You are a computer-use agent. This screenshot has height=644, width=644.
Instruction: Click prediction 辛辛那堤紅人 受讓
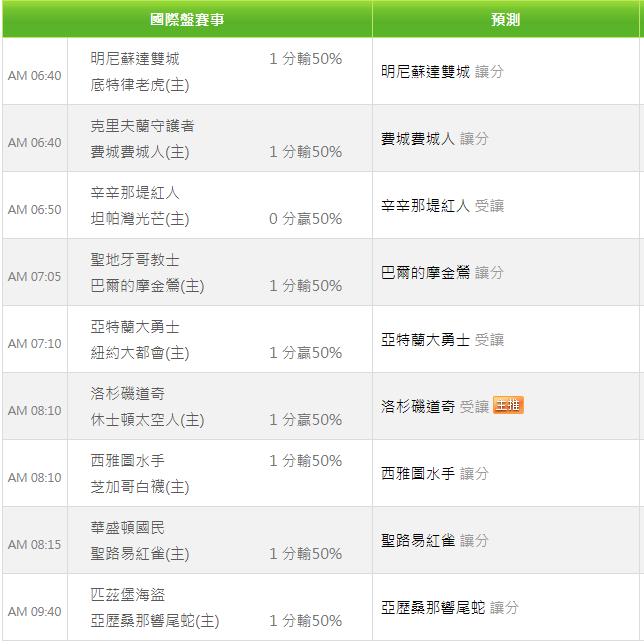click(x=442, y=206)
